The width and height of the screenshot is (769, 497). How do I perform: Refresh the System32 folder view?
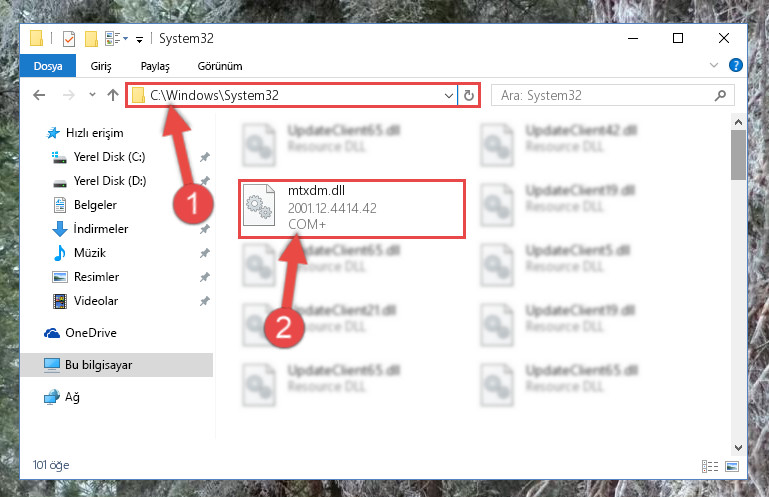pos(468,95)
